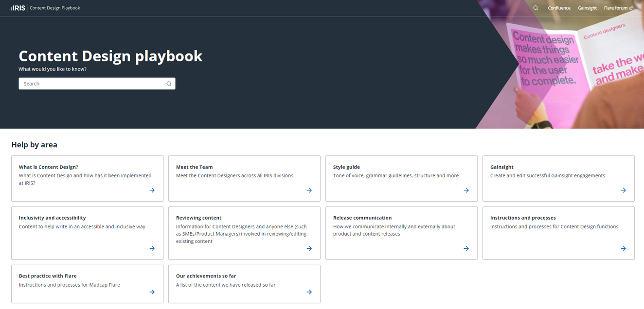Click the arrow on Reviewing content card
Screen dimensions: 644x309
(309, 249)
